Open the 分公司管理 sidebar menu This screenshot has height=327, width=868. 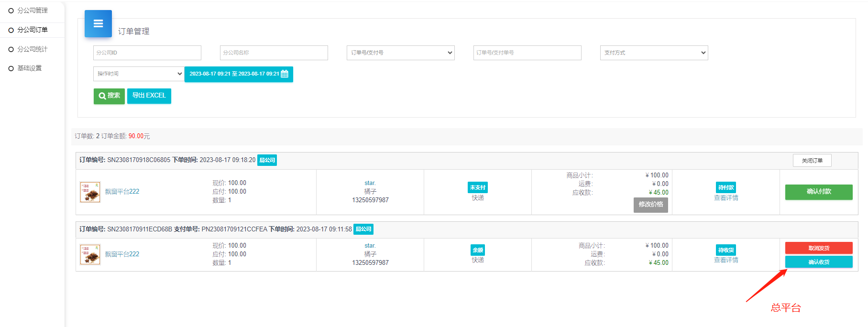click(x=32, y=11)
